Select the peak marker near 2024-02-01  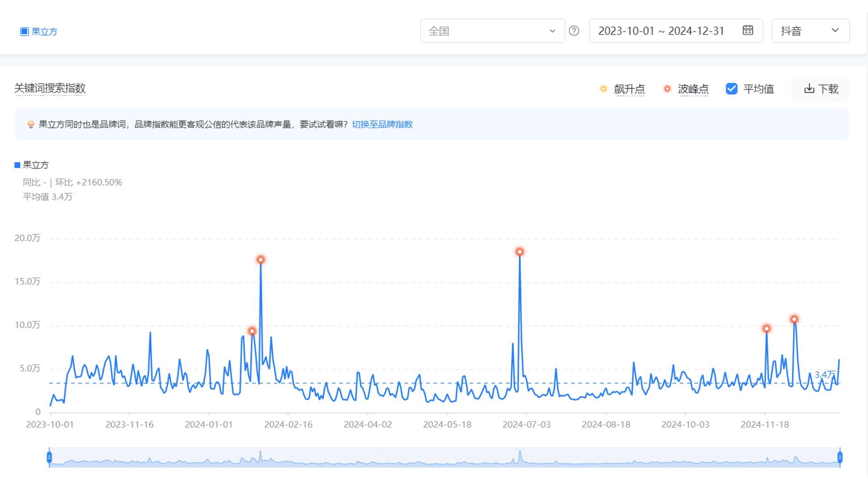click(260, 260)
